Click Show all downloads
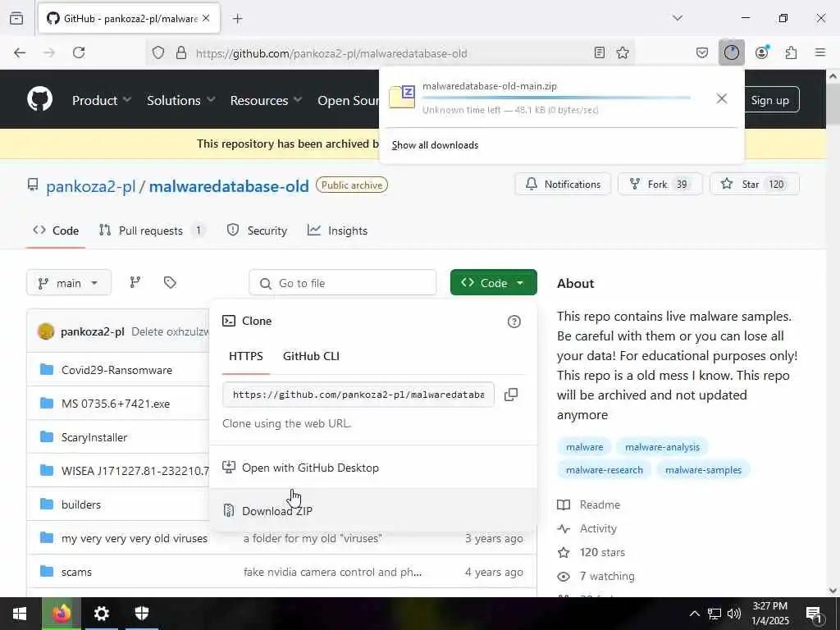Screen dimensions: 840x630 coord(435,145)
